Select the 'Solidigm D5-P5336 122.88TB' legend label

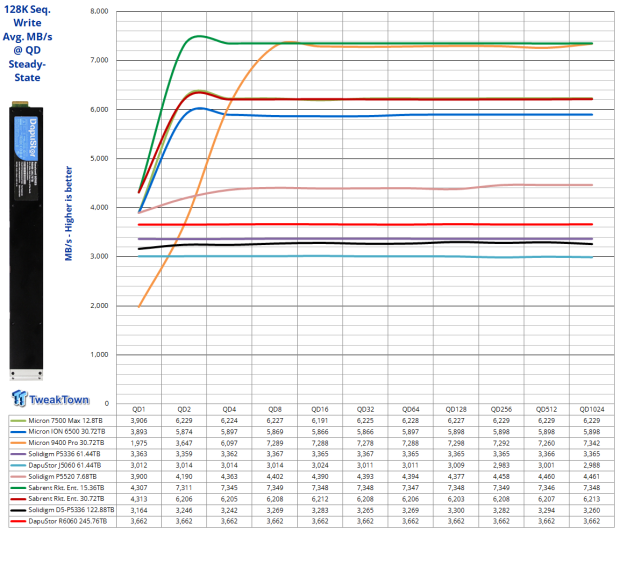[71, 510]
